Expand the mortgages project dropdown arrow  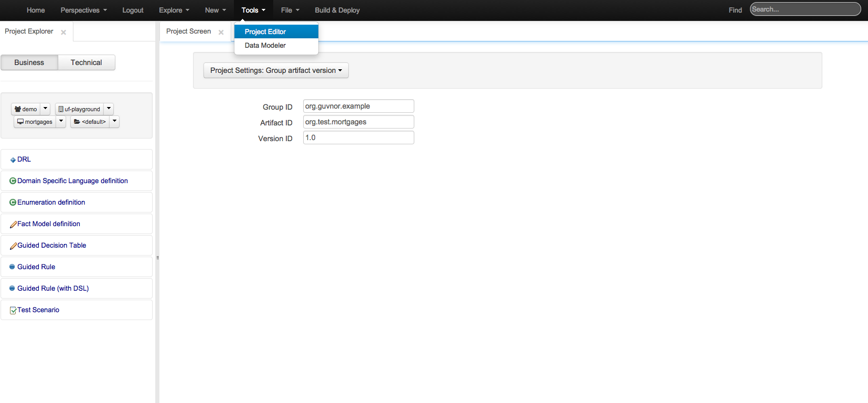tap(61, 121)
